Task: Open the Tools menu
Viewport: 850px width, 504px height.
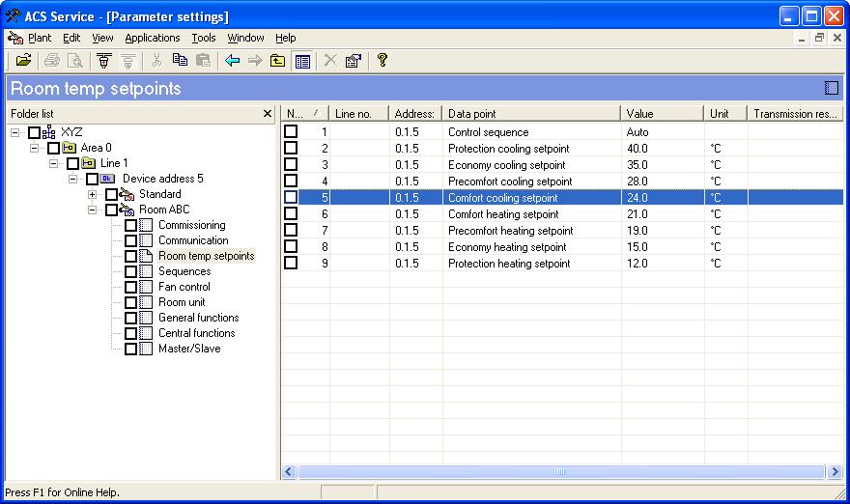Action: 204,38
